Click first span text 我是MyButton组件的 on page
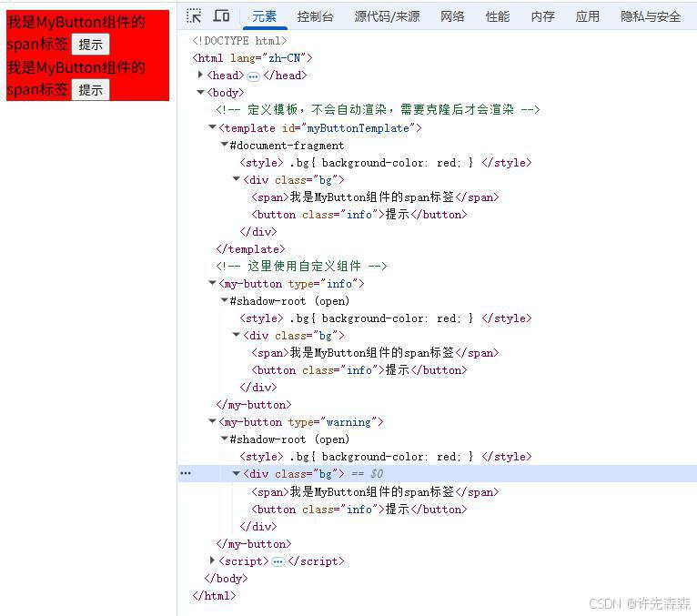This screenshot has width=697, height=616. [x=76, y=22]
